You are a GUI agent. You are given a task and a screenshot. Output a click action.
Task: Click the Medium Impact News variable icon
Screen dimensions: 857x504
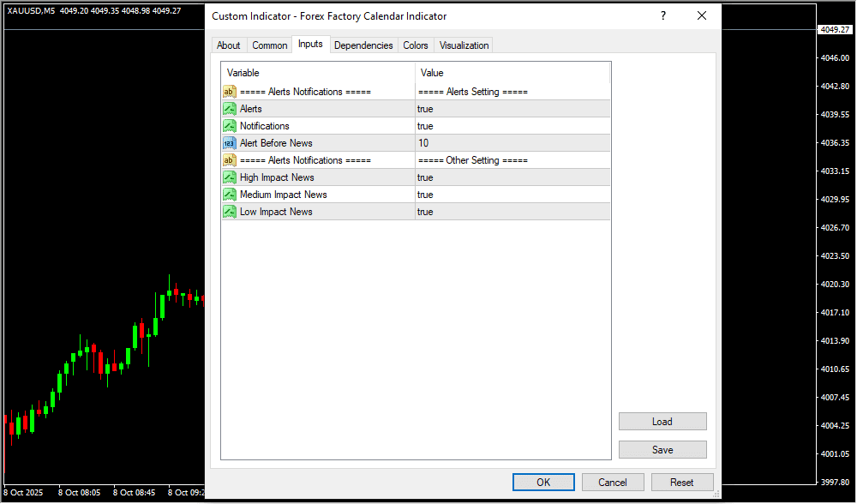pyautogui.click(x=229, y=195)
